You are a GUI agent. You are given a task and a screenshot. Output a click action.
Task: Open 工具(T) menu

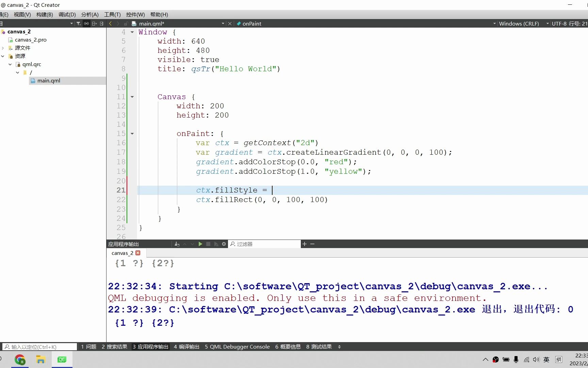(112, 14)
